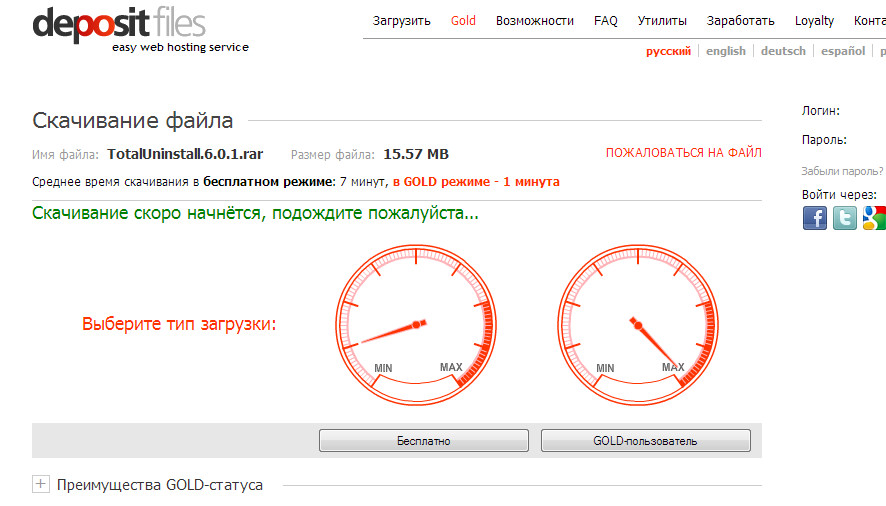Image resolution: width=886 pixels, height=506 pixels.
Task: Open the Загрузить menu item
Action: click(401, 21)
